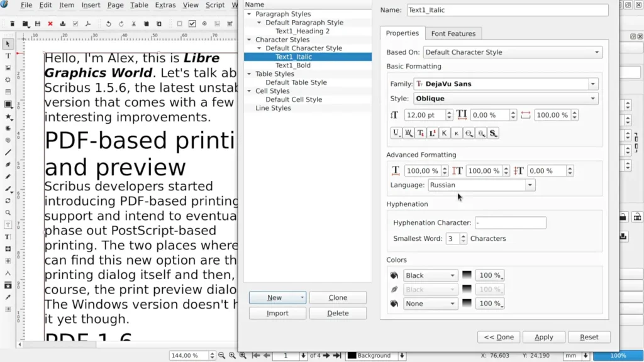Screen dimensions: 644x362
Task: Click the Redo arrow in toolbar
Action: tap(121, 24)
